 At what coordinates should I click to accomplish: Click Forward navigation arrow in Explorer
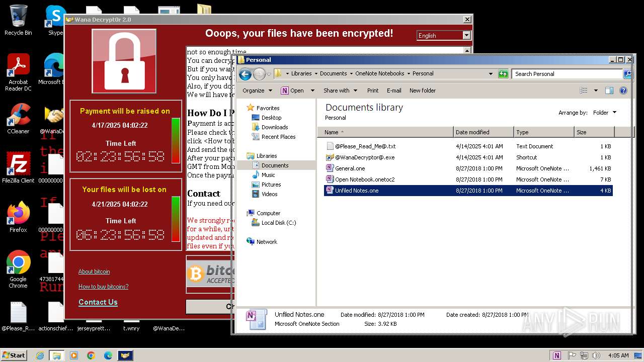point(259,74)
